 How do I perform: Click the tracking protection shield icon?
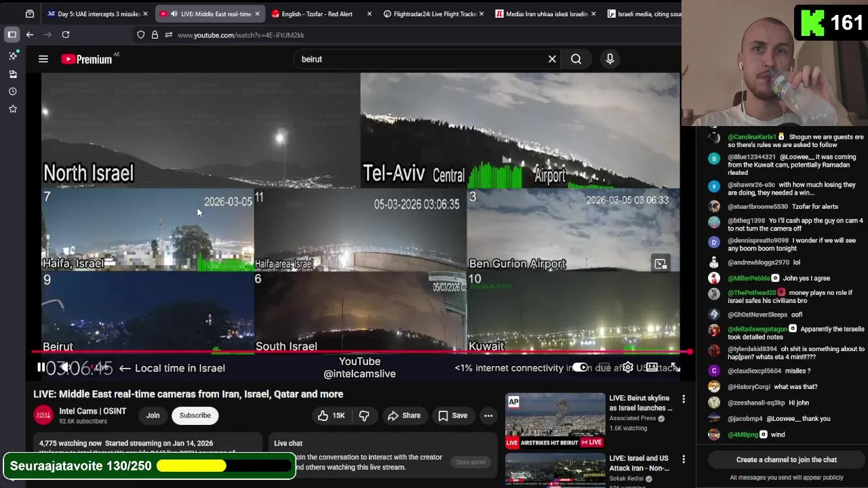tap(141, 35)
